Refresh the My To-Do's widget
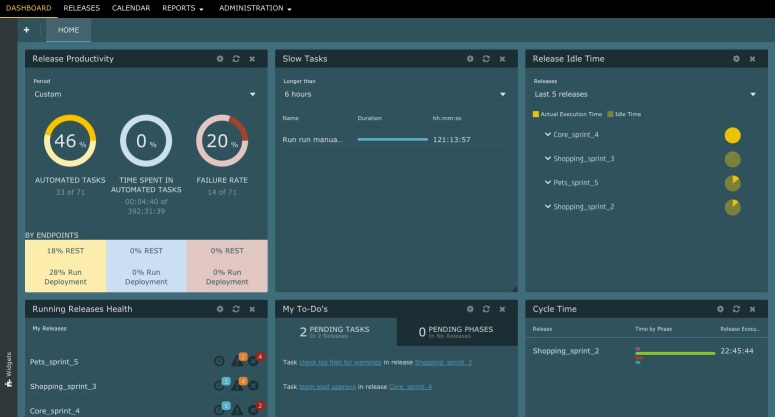This screenshot has width=775, height=417. click(x=486, y=310)
